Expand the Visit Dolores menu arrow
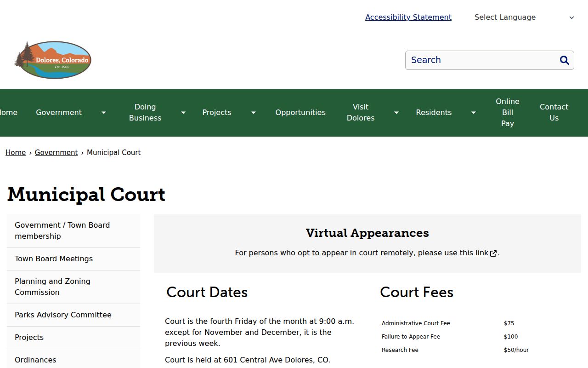The width and height of the screenshot is (588, 368). tap(396, 113)
